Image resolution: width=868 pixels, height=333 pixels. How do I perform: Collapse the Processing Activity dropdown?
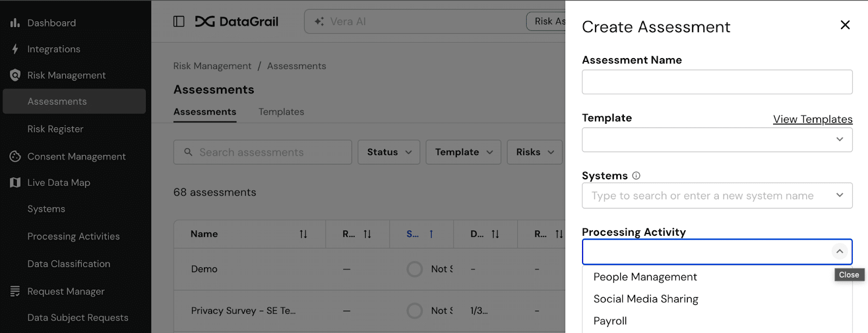point(839,252)
